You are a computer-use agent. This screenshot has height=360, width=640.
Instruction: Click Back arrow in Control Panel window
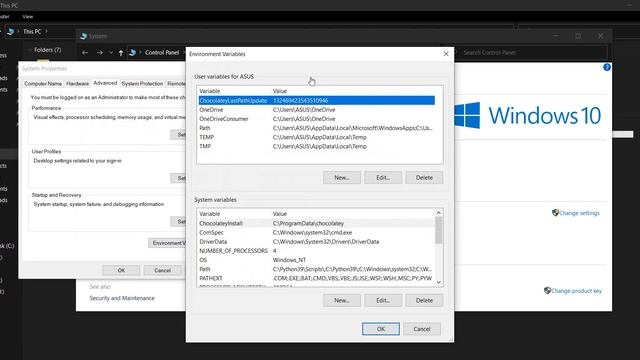click(85, 53)
